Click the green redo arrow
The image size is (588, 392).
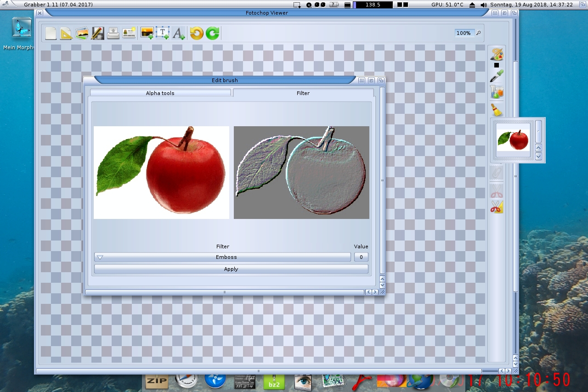point(212,33)
